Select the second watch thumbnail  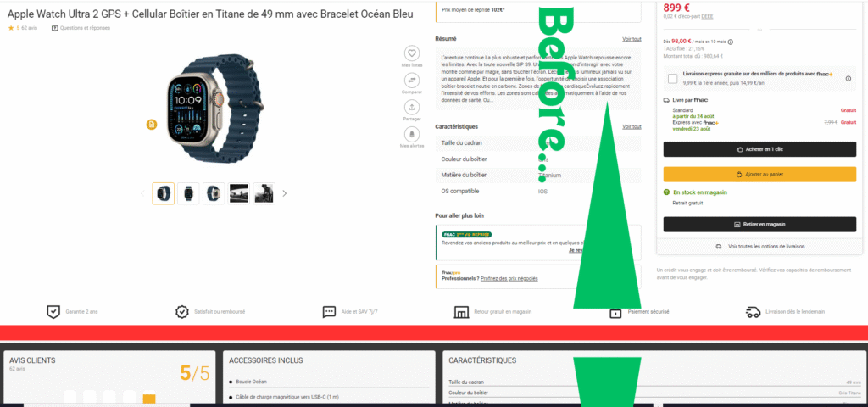click(x=188, y=194)
